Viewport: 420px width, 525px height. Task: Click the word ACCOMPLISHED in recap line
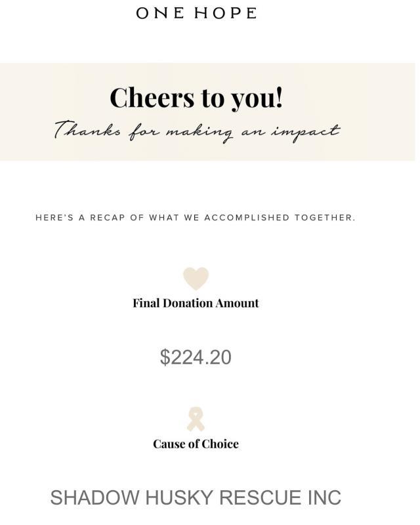coord(247,218)
